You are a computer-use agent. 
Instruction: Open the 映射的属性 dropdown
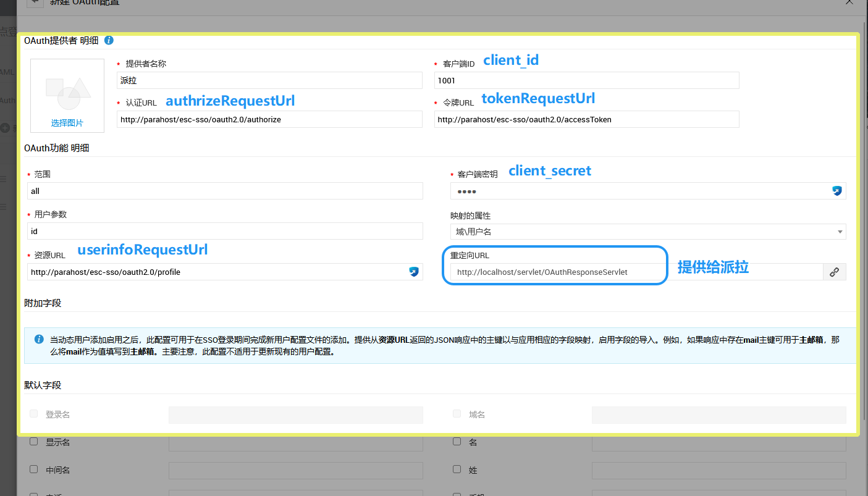coord(647,232)
